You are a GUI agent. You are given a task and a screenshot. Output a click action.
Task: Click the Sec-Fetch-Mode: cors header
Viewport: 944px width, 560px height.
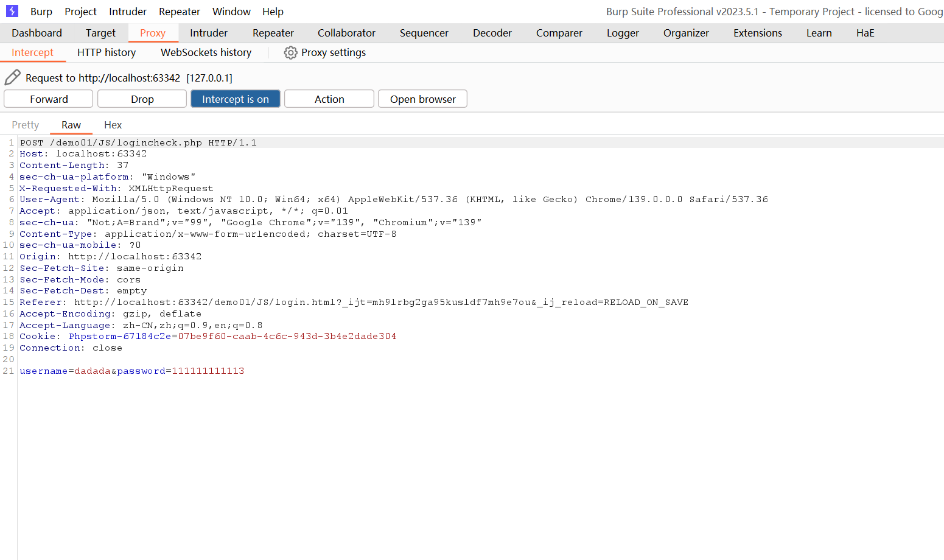click(80, 280)
